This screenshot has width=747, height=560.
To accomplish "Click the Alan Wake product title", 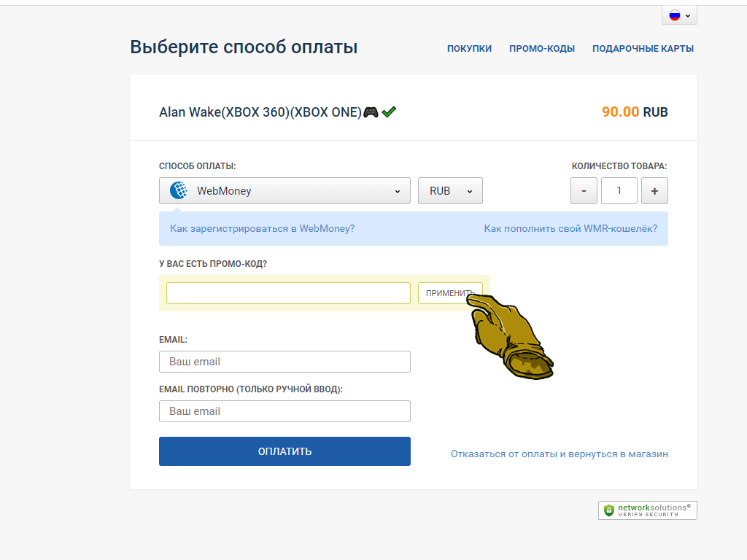I will pyautogui.click(x=260, y=112).
